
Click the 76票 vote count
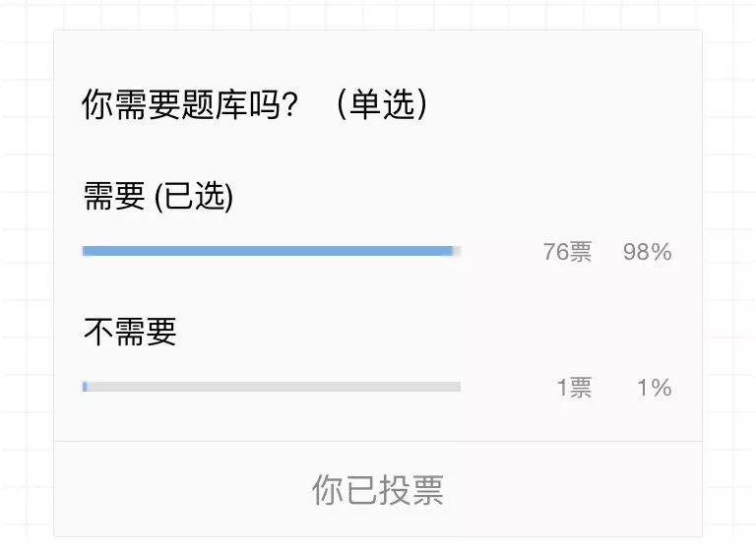[567, 252]
